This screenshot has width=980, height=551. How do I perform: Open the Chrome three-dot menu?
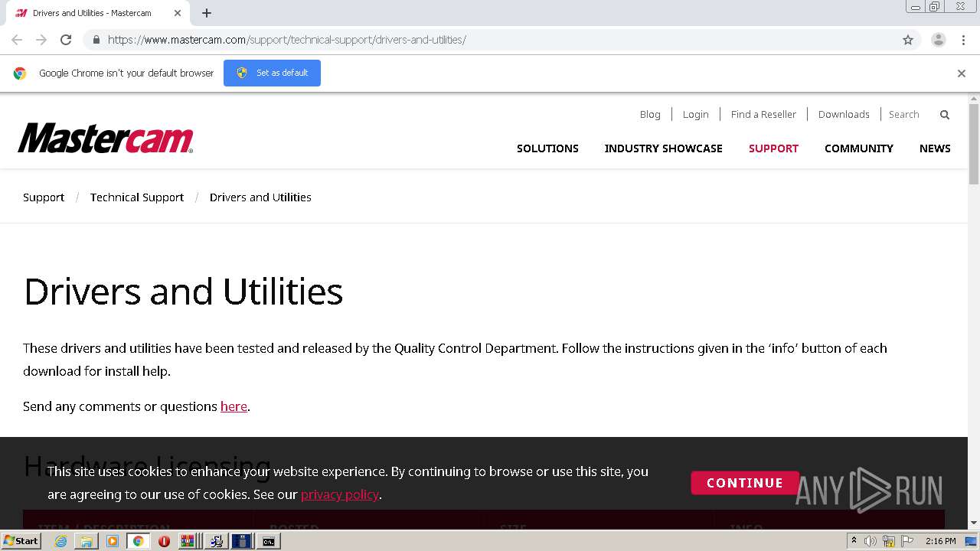pos(963,40)
